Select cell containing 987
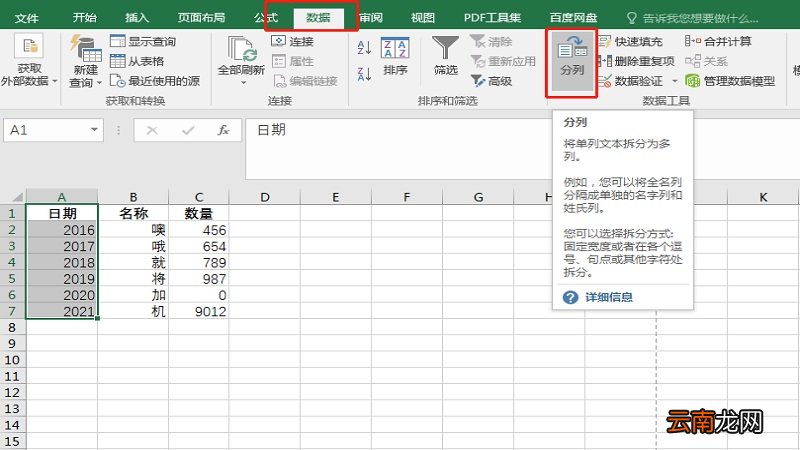Viewport: 800px width, 450px height. coord(199,279)
